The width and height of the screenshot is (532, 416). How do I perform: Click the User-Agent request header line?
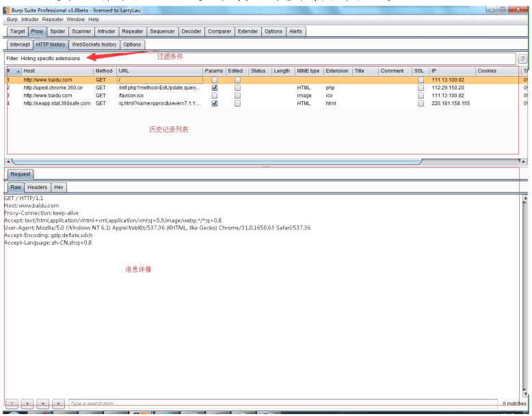[x=157, y=228]
